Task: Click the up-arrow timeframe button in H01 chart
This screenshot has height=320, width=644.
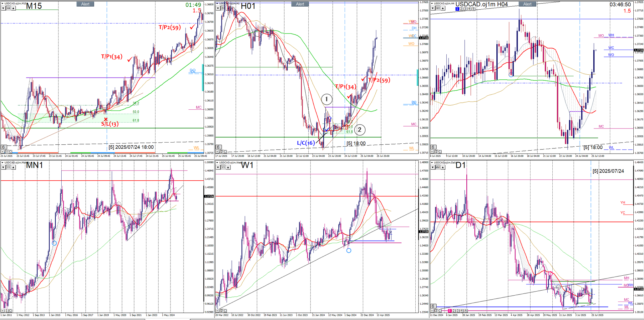Action: tap(228, 8)
